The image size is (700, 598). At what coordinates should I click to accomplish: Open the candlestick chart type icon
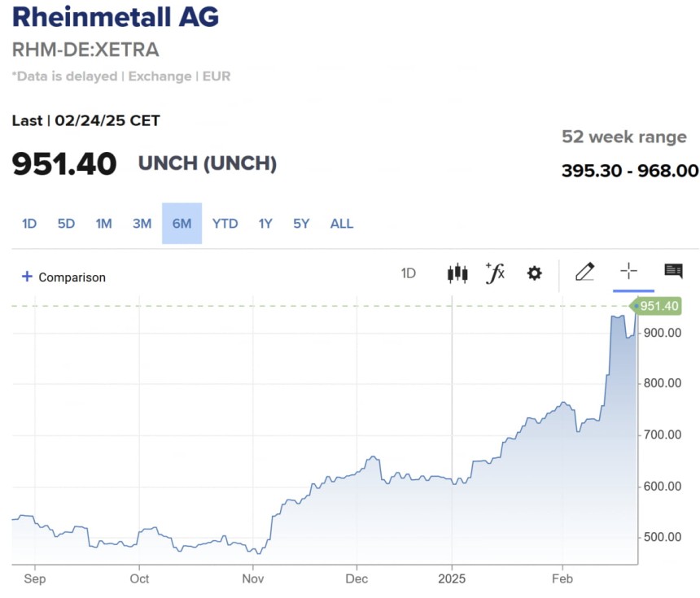457,273
